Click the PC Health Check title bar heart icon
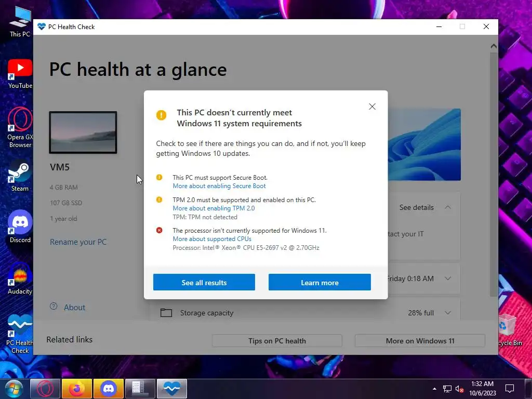 [x=42, y=26]
